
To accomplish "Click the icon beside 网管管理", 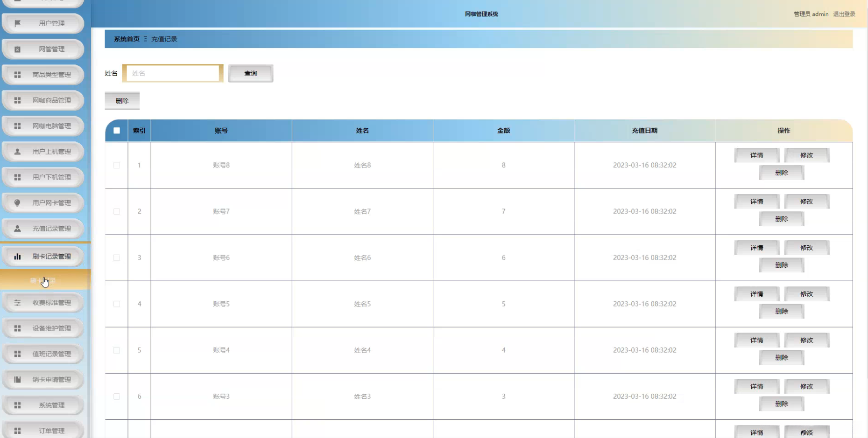I will point(17,49).
